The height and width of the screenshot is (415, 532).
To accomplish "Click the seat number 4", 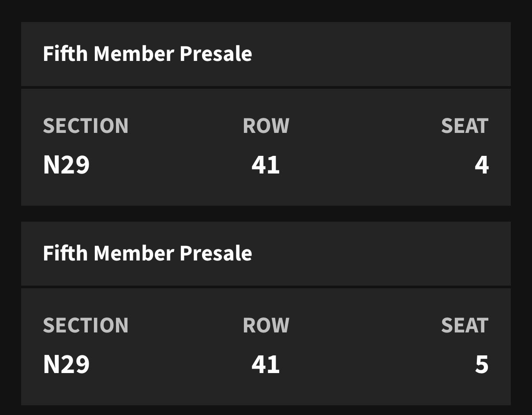I will [482, 165].
